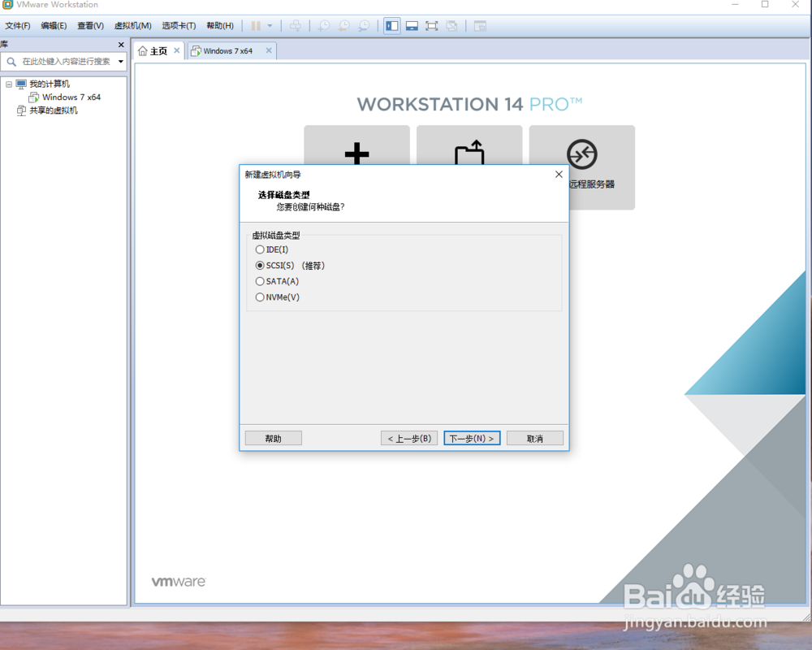Select Windows 7 x64 in library tree
The width and height of the screenshot is (812, 650).
(x=71, y=97)
